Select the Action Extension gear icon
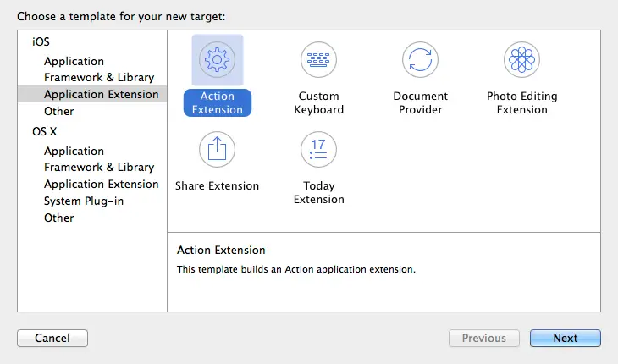The width and height of the screenshot is (618, 364). 218,59
